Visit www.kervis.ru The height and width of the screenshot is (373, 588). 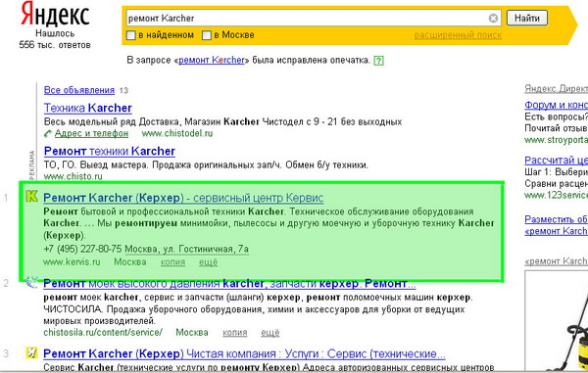[x=72, y=261]
